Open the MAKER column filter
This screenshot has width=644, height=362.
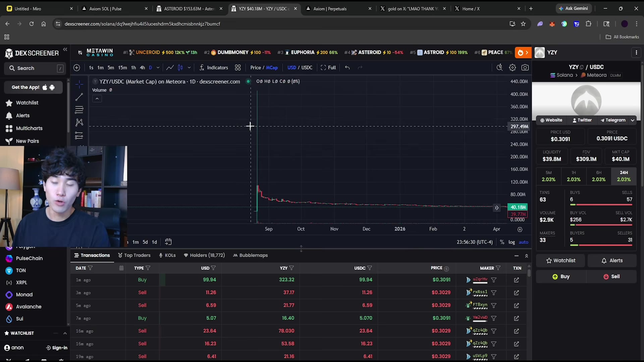(498, 268)
